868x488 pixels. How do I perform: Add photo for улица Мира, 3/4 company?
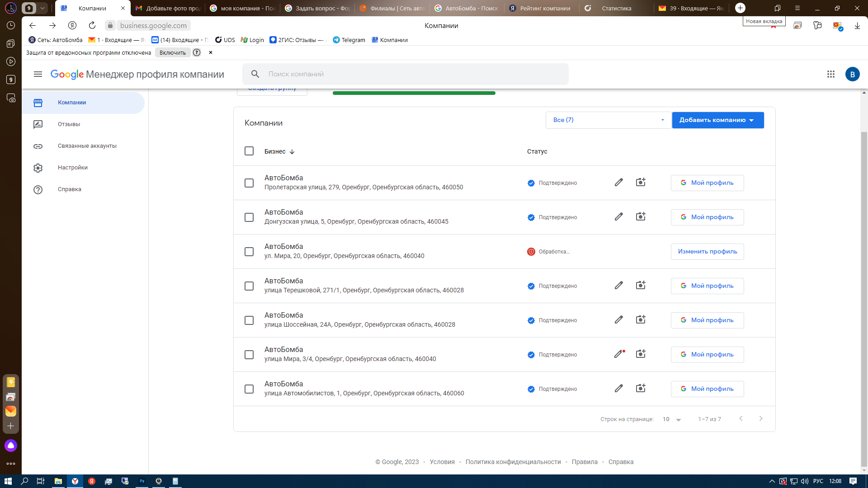pos(641,354)
